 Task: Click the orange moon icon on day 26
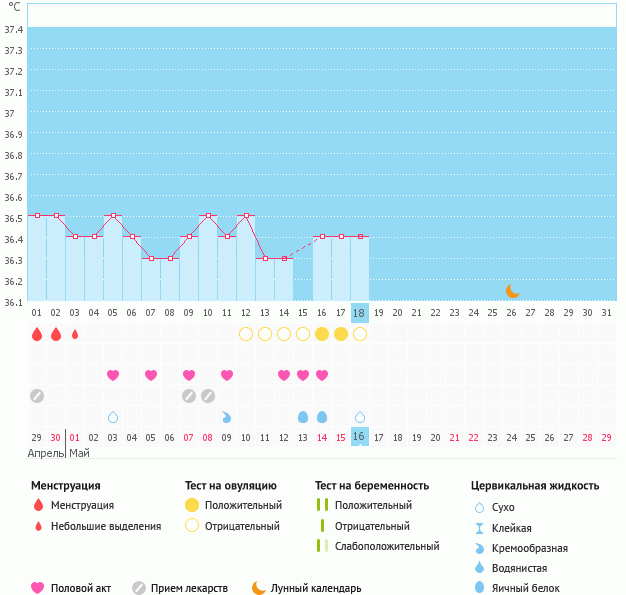click(512, 291)
